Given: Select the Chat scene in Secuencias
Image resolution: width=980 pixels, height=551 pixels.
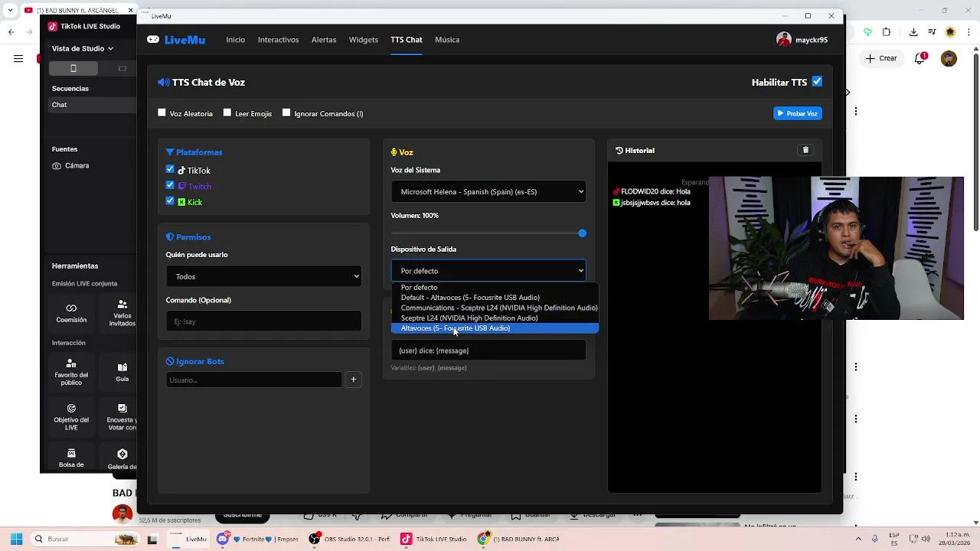Looking at the screenshot, I should 92,105.
